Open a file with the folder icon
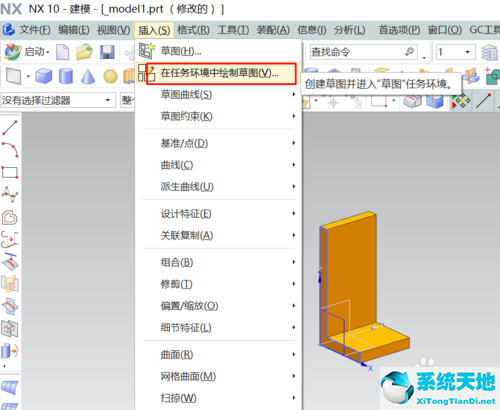 coord(84,52)
